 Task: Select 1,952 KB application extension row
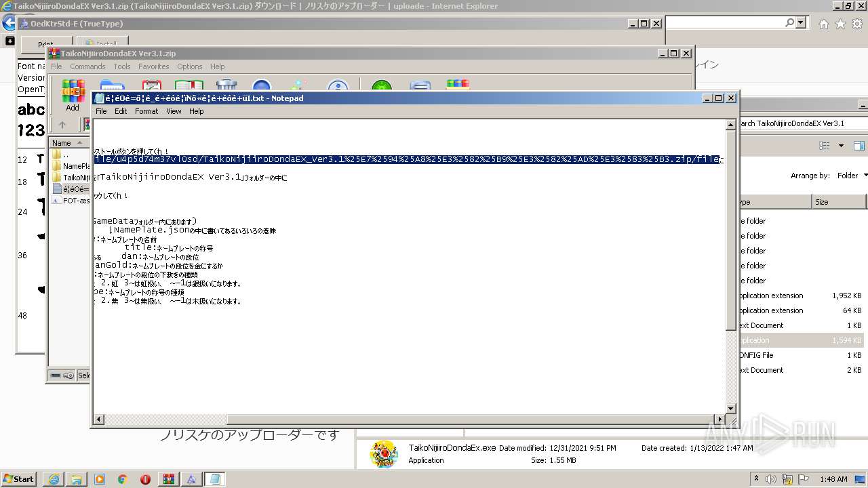point(803,296)
